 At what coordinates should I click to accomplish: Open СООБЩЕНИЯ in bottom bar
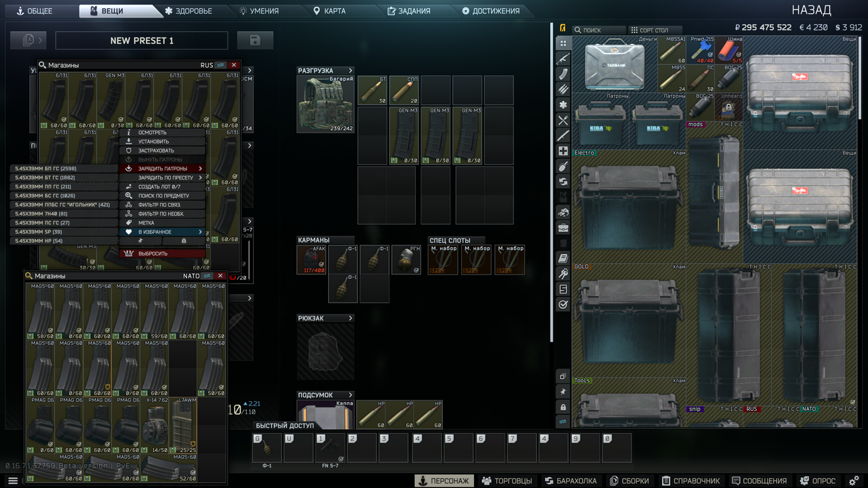759,481
